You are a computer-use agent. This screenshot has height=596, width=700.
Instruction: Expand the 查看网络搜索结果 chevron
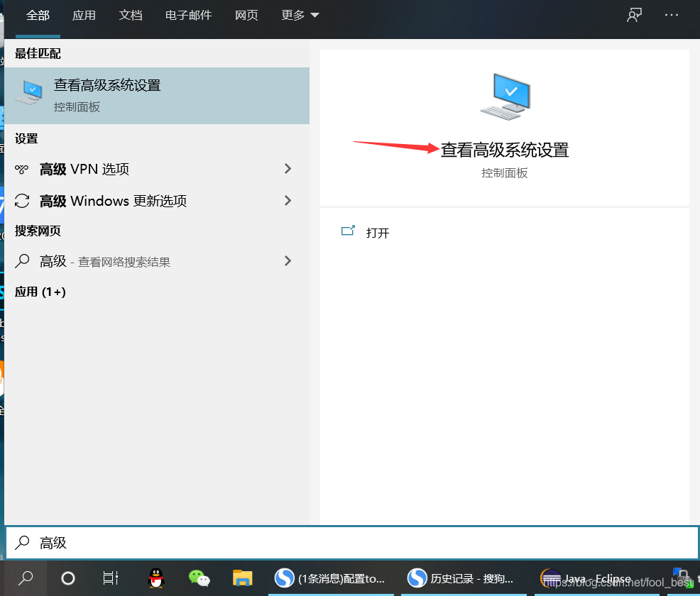click(x=288, y=261)
